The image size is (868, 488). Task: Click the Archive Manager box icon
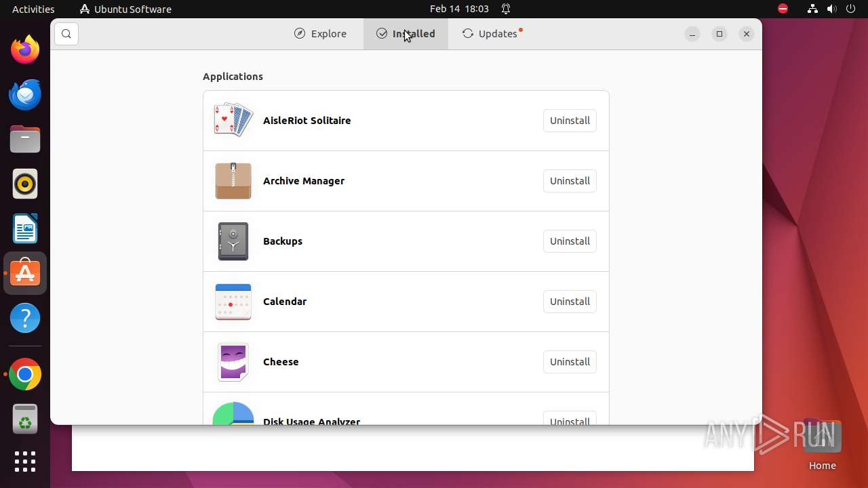[233, 181]
